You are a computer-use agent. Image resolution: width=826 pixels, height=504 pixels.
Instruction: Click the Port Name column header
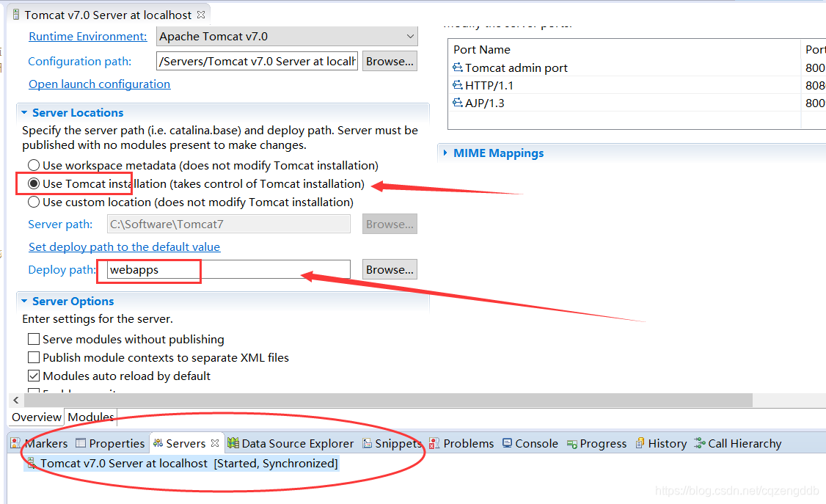click(x=624, y=49)
